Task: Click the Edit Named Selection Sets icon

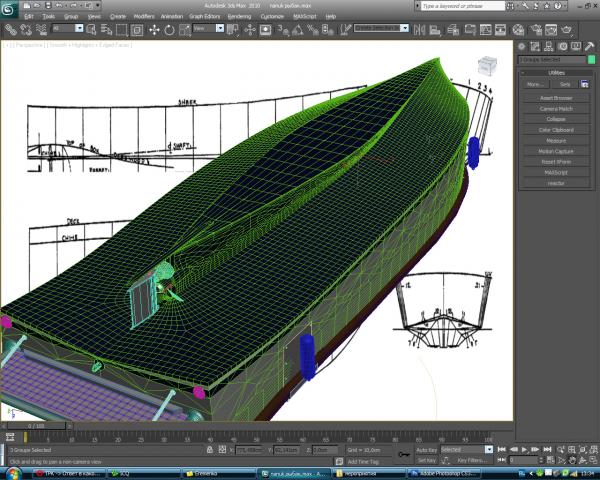Action: click(x=345, y=29)
